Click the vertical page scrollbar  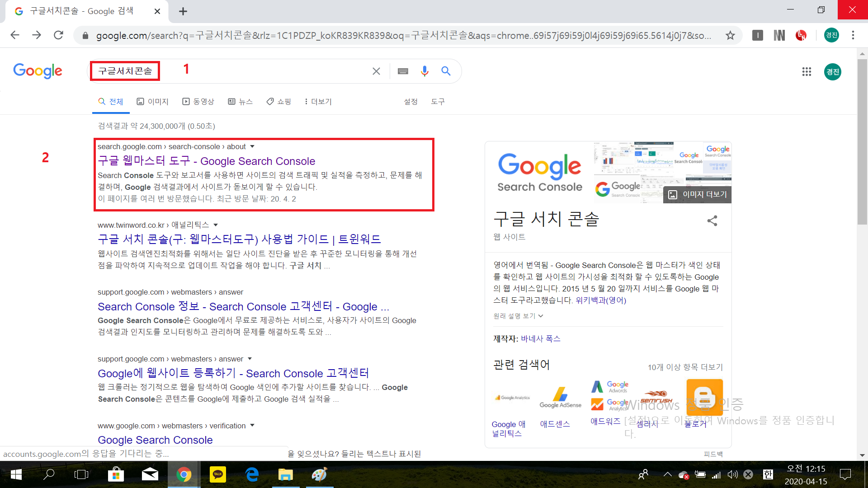[x=862, y=142]
